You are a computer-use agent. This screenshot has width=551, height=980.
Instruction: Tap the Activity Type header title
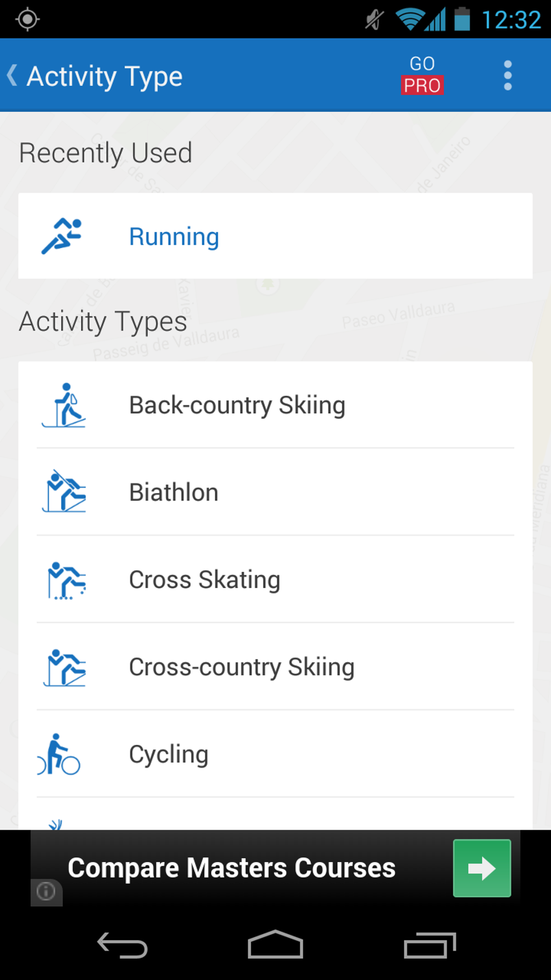(x=105, y=76)
